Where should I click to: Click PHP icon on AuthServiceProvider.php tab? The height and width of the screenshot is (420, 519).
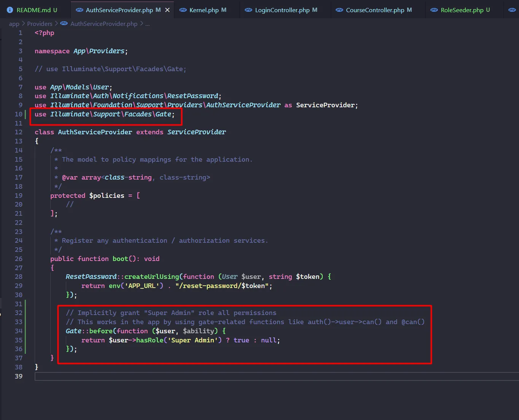tap(80, 10)
